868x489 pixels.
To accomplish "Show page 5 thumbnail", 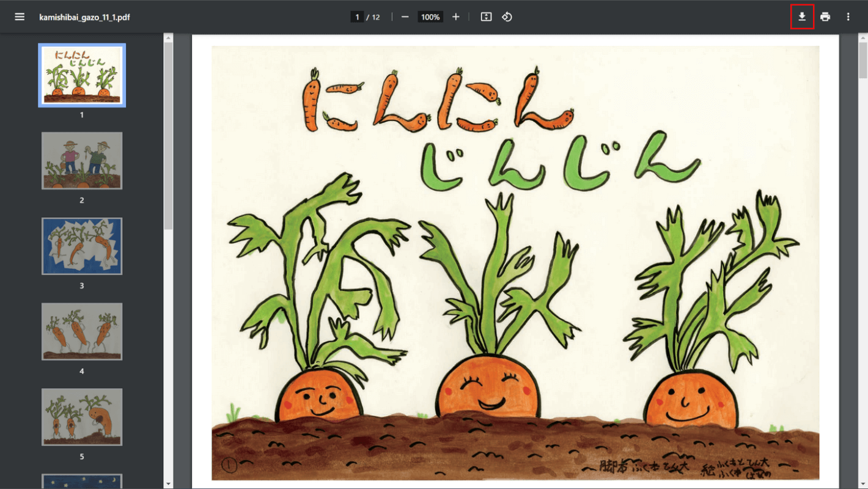I will coord(82,417).
